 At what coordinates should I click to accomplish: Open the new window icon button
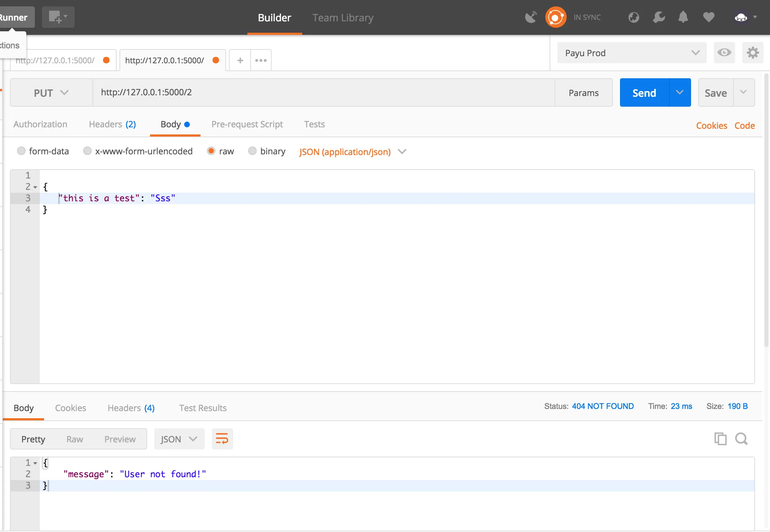tap(58, 17)
